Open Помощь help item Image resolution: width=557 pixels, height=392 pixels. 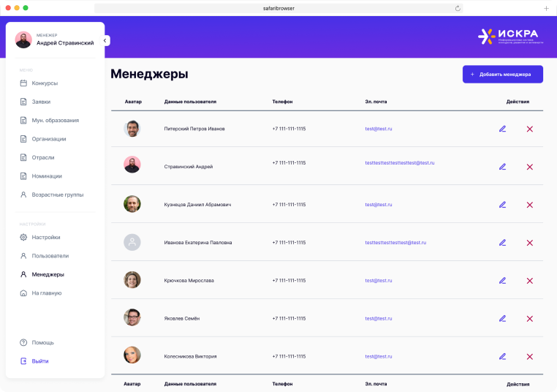(42, 342)
